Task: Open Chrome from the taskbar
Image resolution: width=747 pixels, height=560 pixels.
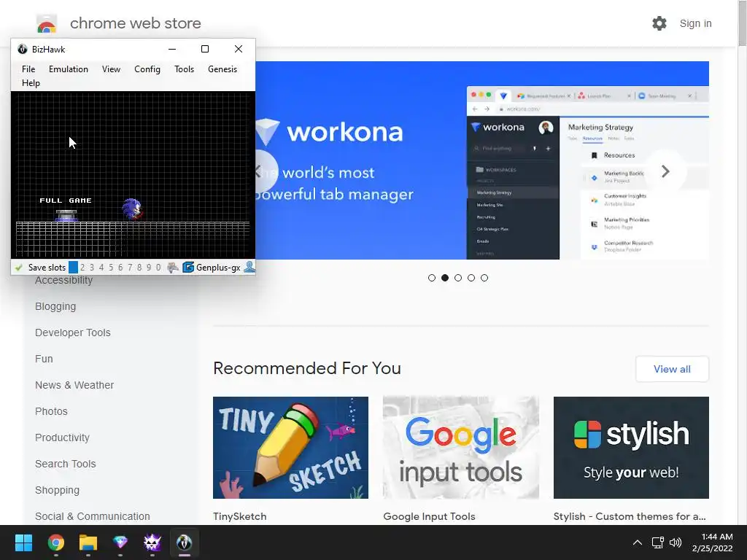Action: click(x=55, y=542)
